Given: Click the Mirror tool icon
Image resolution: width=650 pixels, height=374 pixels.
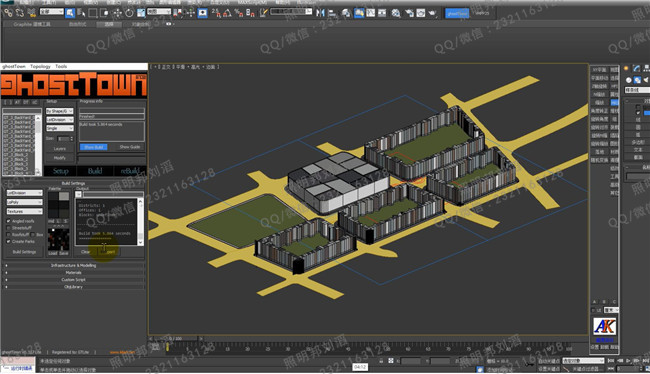Looking at the screenshot, I should (320, 13).
